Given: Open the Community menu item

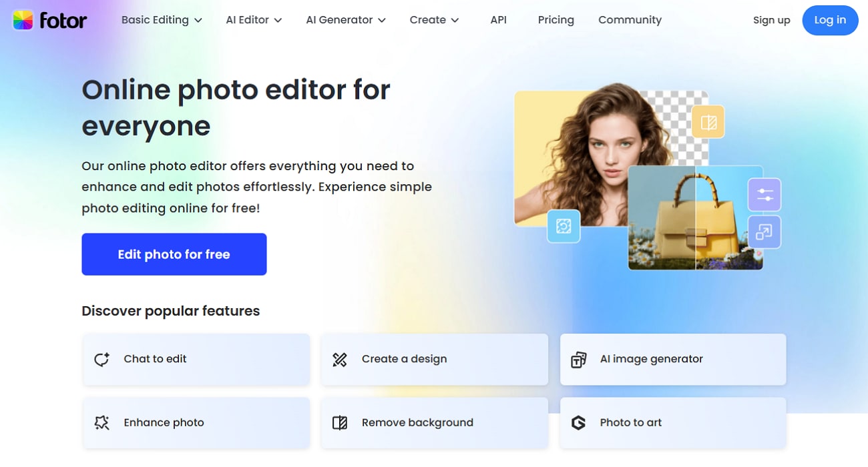Looking at the screenshot, I should (x=630, y=20).
